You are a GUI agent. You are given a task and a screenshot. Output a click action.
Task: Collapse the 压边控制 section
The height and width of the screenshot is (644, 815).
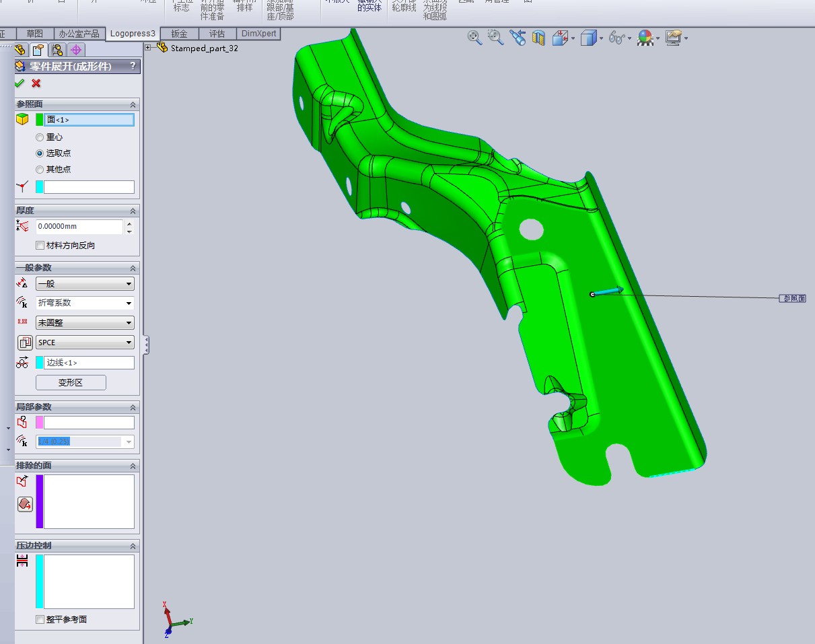coord(133,546)
